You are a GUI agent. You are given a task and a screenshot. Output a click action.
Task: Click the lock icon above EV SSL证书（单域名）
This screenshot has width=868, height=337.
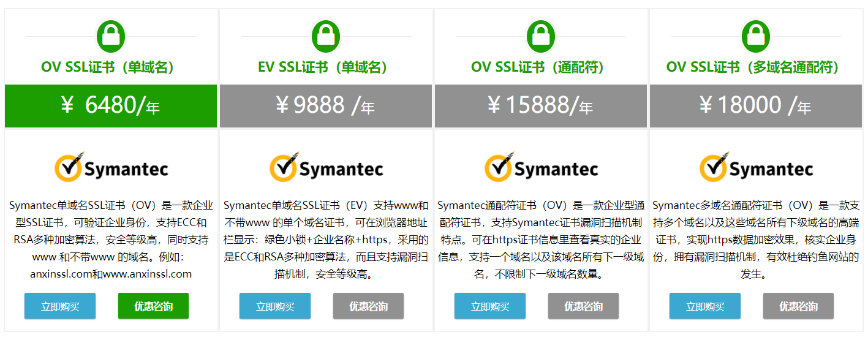326,36
